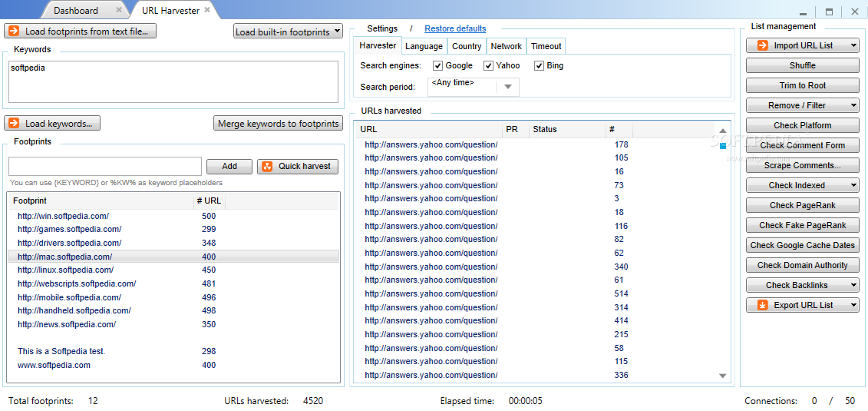Click the Check Fake PageRank button
Image resolution: width=868 pixels, height=411 pixels.
coord(802,225)
